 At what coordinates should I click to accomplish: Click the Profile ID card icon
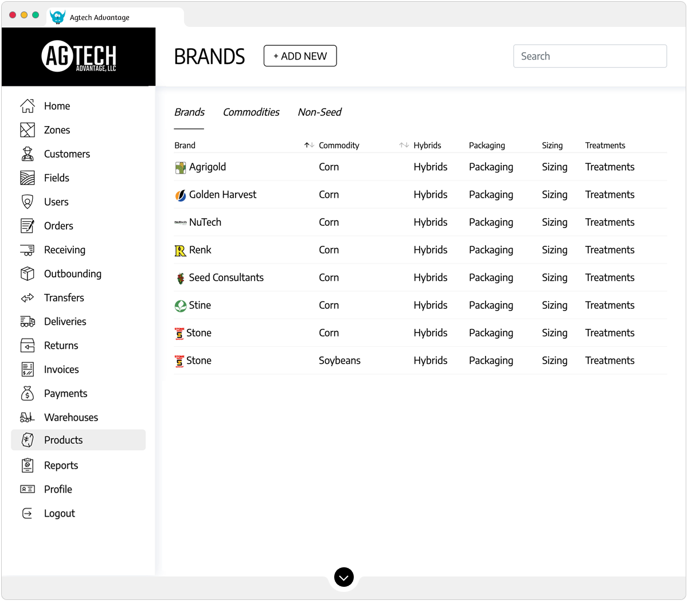click(28, 489)
